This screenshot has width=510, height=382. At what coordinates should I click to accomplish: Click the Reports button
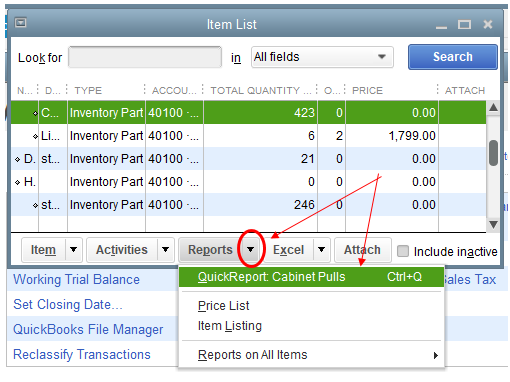tap(210, 250)
